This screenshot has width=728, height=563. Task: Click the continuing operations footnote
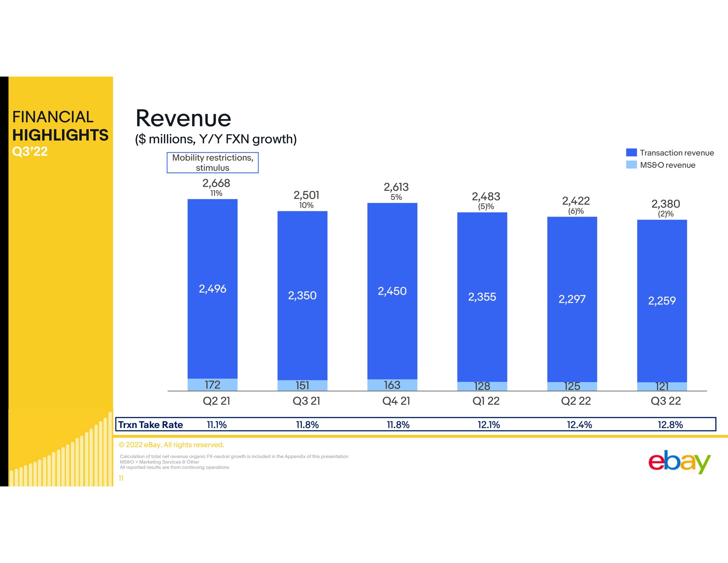pos(174,467)
